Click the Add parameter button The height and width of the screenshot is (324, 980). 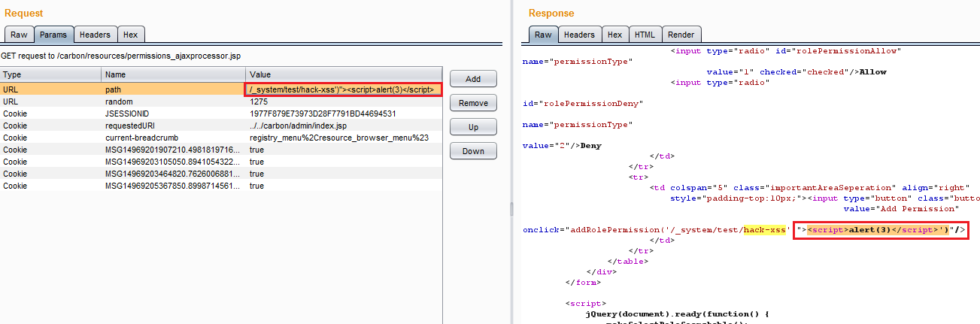tap(473, 79)
